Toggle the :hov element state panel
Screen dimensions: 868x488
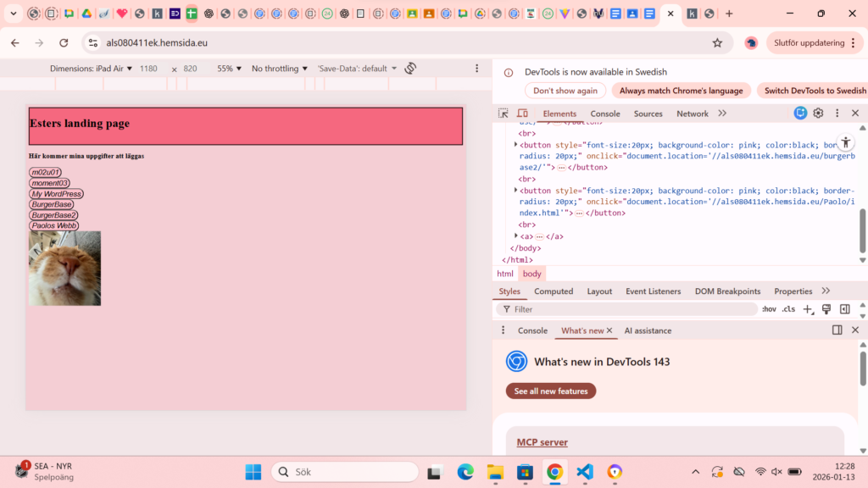point(769,309)
